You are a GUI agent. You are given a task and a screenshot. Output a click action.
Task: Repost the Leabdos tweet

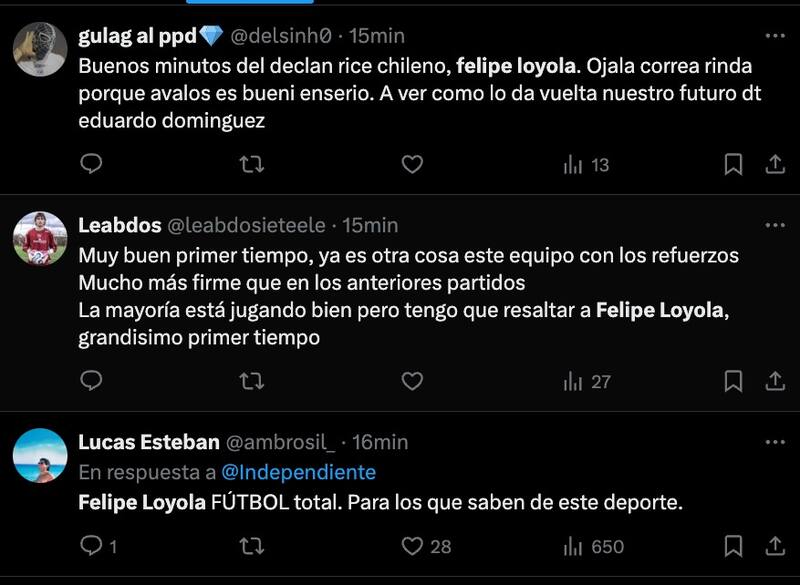pyautogui.click(x=252, y=381)
